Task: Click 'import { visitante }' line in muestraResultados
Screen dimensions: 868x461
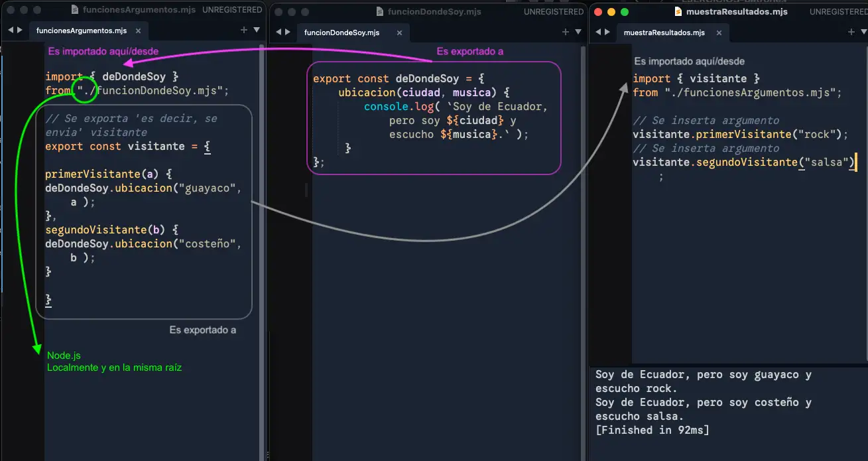Action: pos(696,78)
